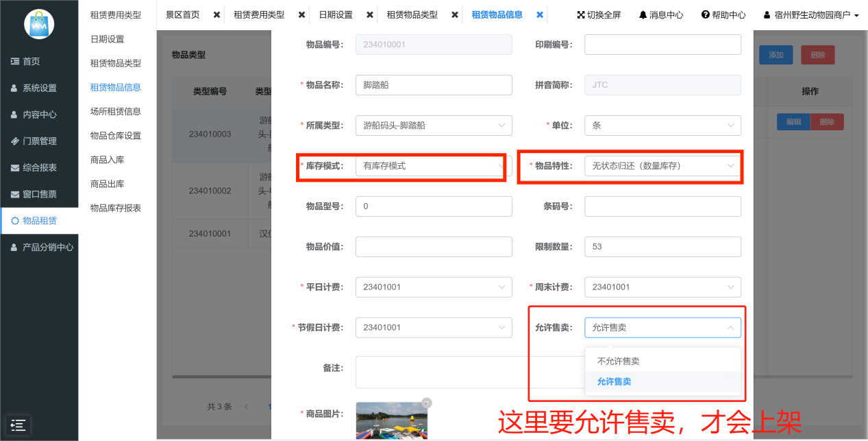Open 租赁物品信息 submenu item
This screenshot has height=441, width=868.
point(116,87)
